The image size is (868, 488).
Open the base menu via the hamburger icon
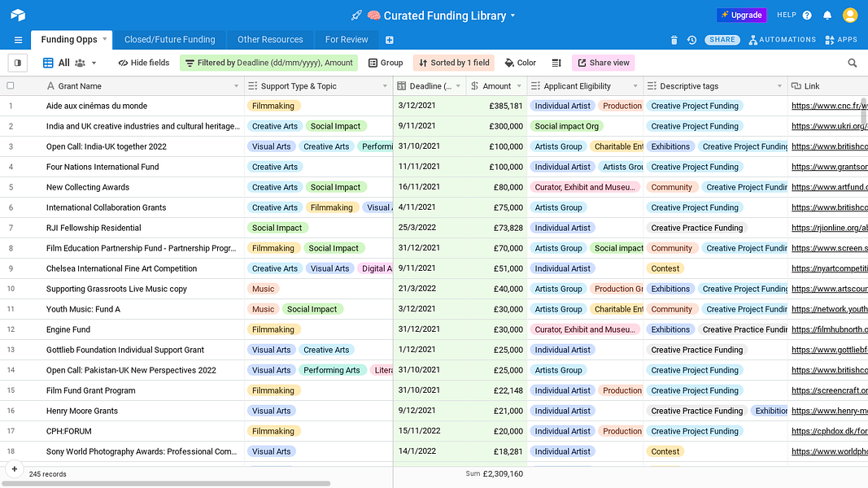(x=18, y=39)
